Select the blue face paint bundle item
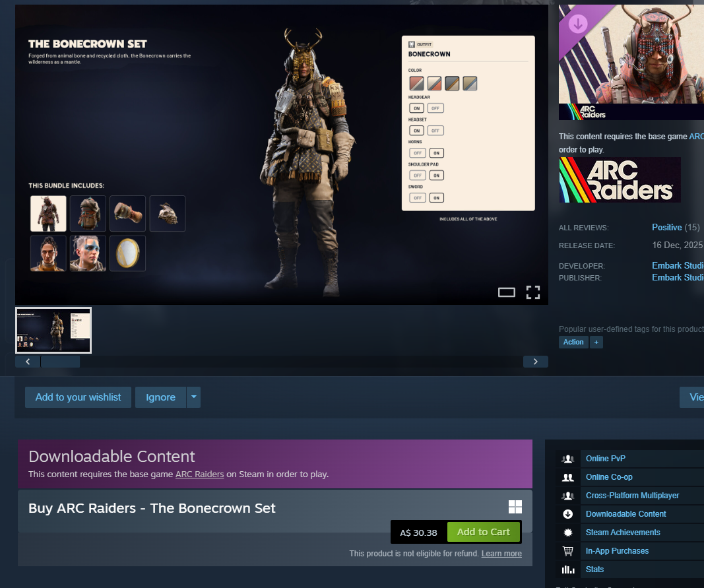Image resolution: width=704 pixels, height=588 pixels. (88, 253)
